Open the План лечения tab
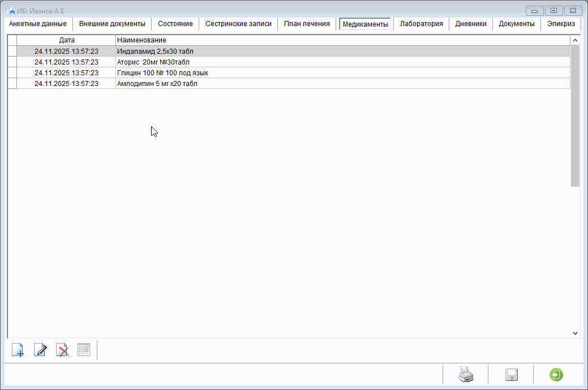This screenshot has width=588, height=390. coord(307,24)
